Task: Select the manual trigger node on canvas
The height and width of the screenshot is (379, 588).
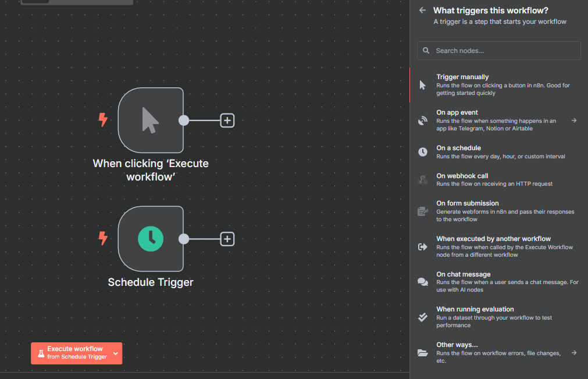Action: point(151,120)
